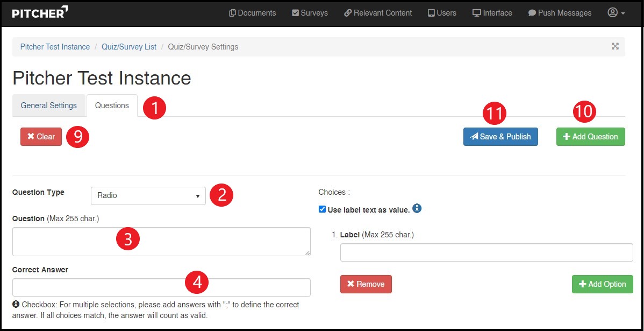644x331 pixels.
Task: Click the Quiz/Survey List breadcrumb link
Action: (129, 47)
